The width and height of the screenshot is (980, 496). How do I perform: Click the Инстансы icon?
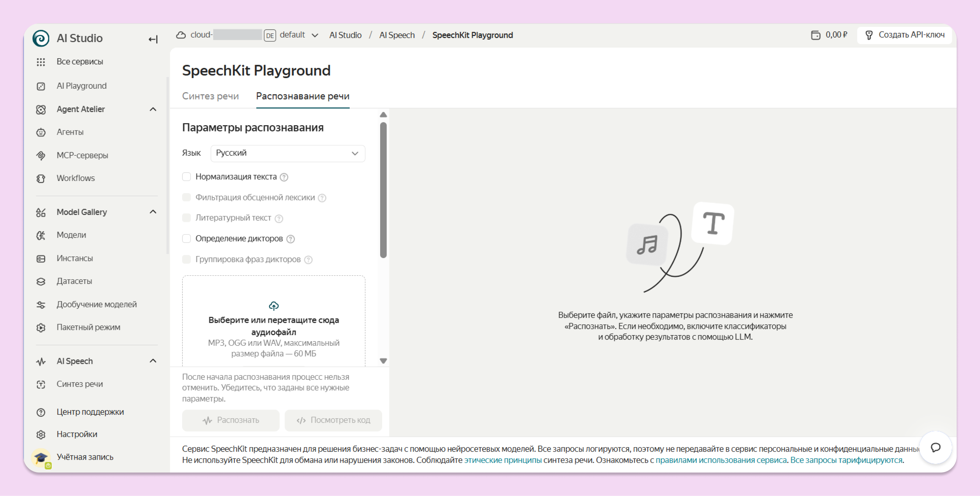41,258
